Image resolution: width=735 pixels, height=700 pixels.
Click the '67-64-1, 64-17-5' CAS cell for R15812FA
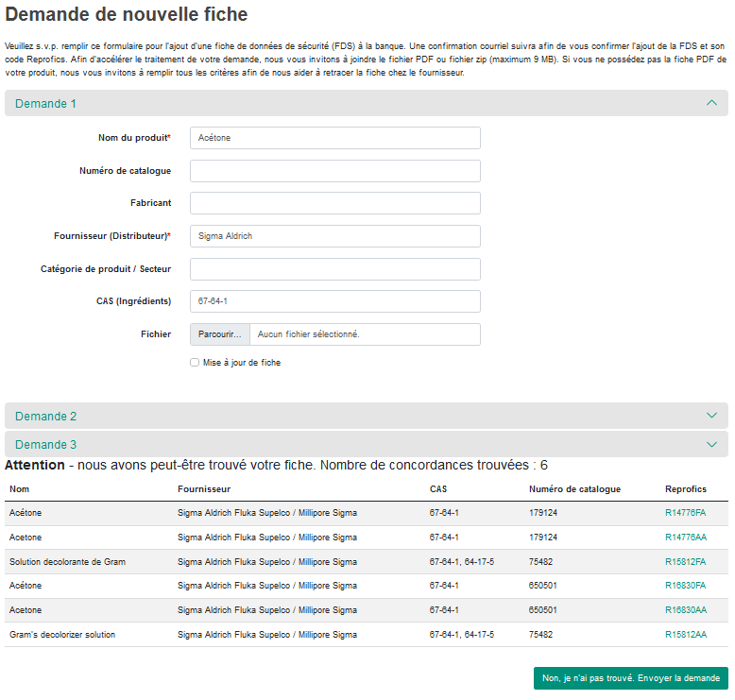(462, 562)
